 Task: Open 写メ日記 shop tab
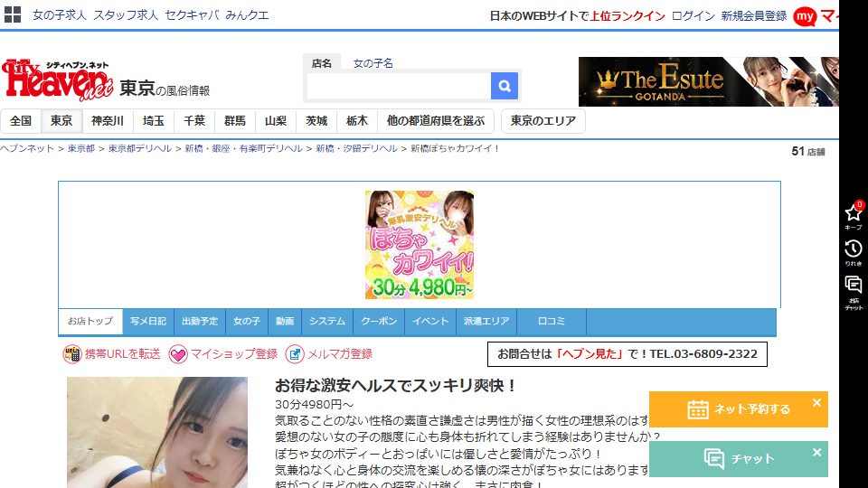coord(148,322)
